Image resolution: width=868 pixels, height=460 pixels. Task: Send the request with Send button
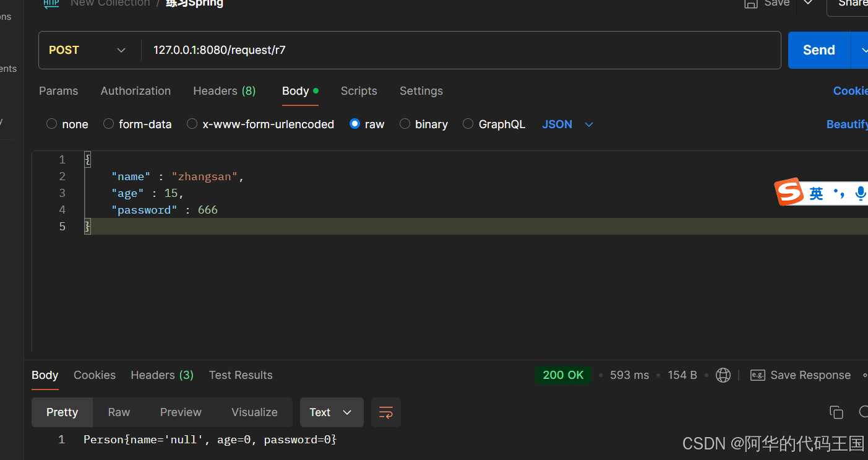[819, 50]
